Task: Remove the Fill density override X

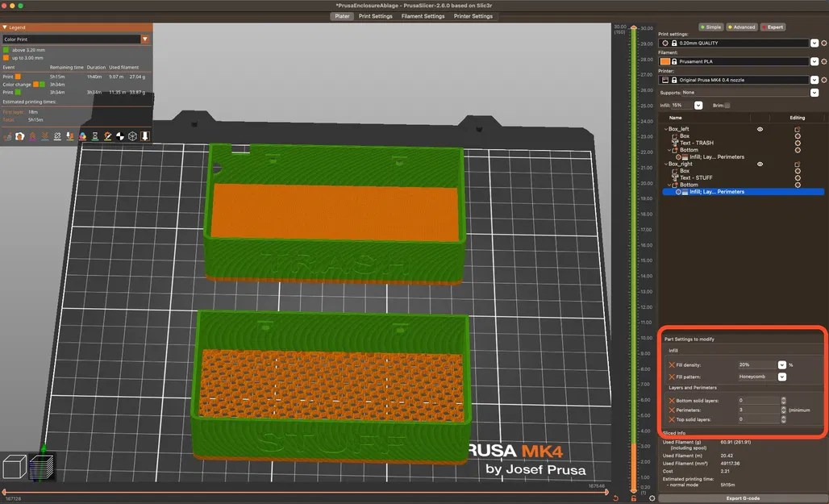Action: [x=672, y=365]
